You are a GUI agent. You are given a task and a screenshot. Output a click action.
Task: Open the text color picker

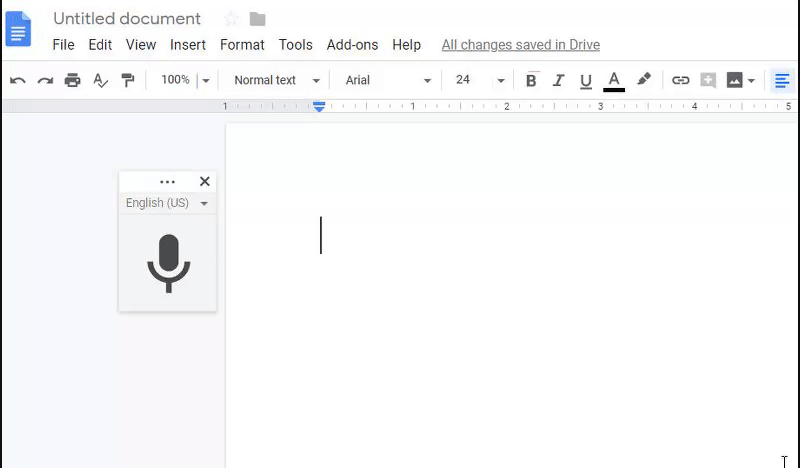614,81
